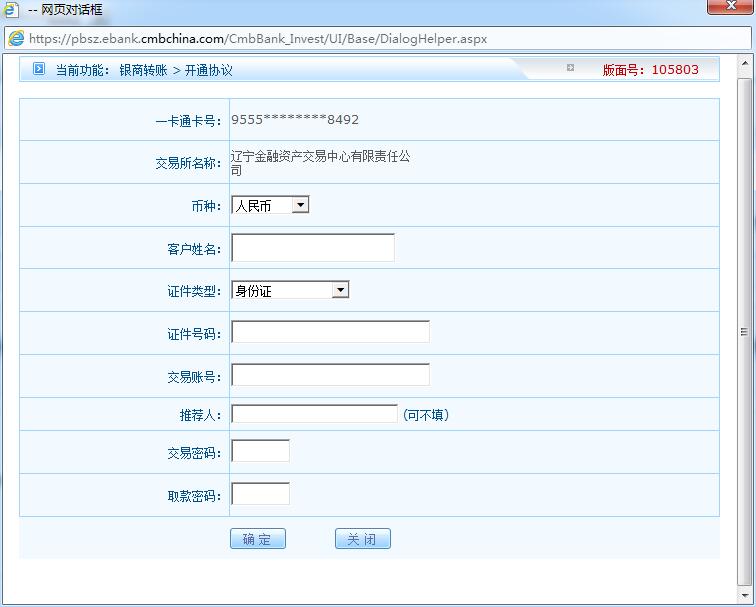Viewport: 756px width, 607px height.
Task: Click the 一卡通卡号 label
Action: [188, 121]
